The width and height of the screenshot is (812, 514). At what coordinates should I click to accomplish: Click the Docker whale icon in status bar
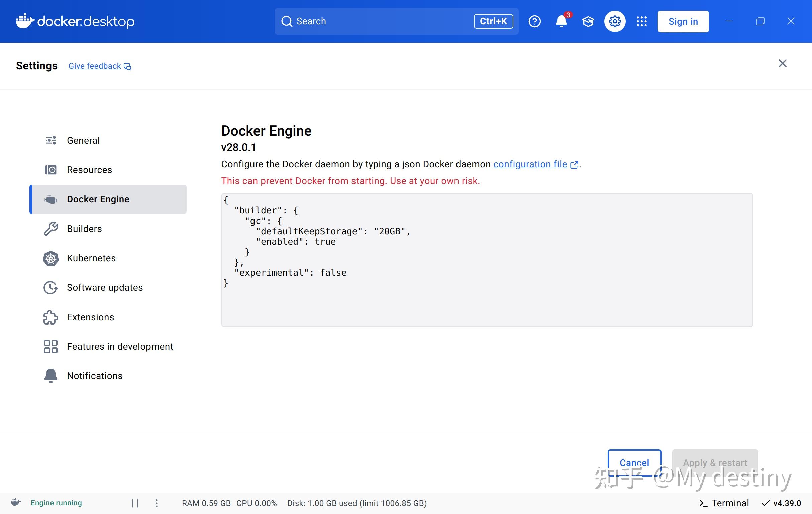(16, 503)
